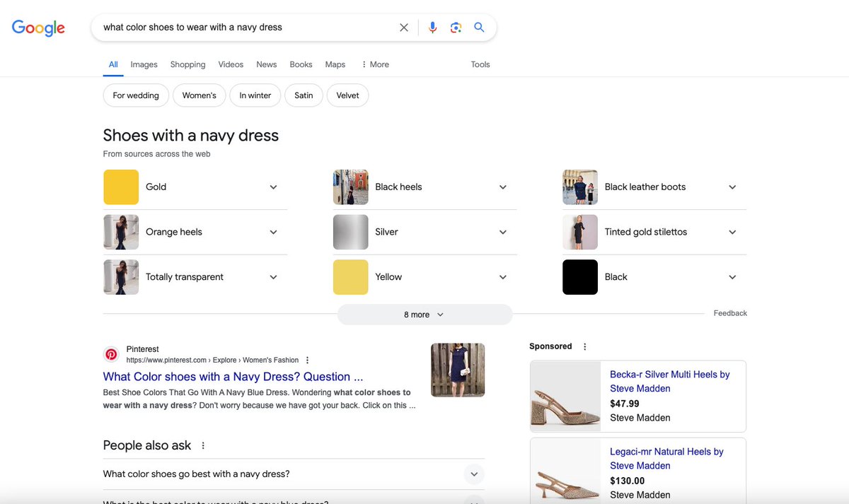This screenshot has height=504, width=849.
Task: Click the $47.99 price text
Action: click(625, 404)
